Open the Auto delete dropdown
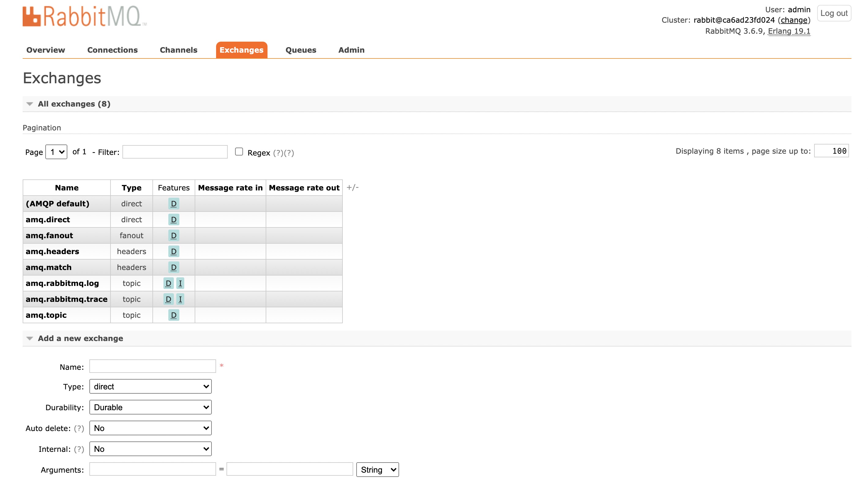Viewport: 868px width, 480px height. [x=150, y=428]
